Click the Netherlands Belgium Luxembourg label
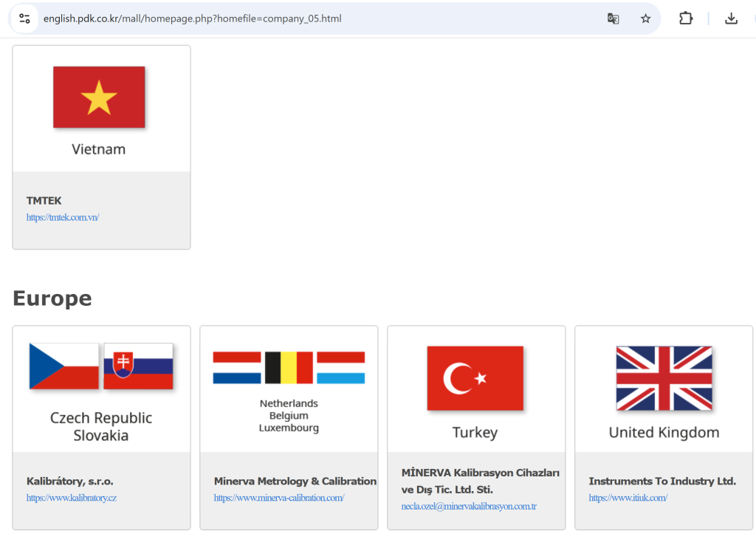The height and width of the screenshot is (534, 756). tap(289, 415)
